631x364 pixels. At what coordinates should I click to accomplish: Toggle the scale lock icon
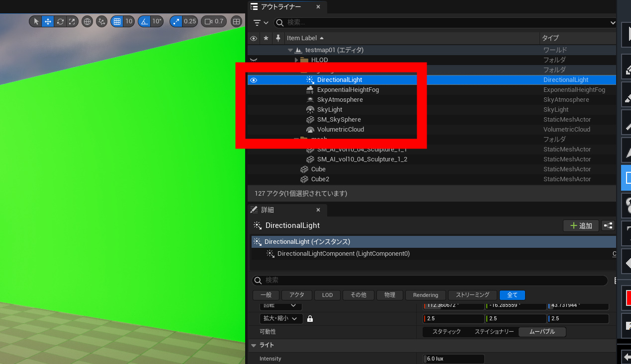(x=310, y=319)
